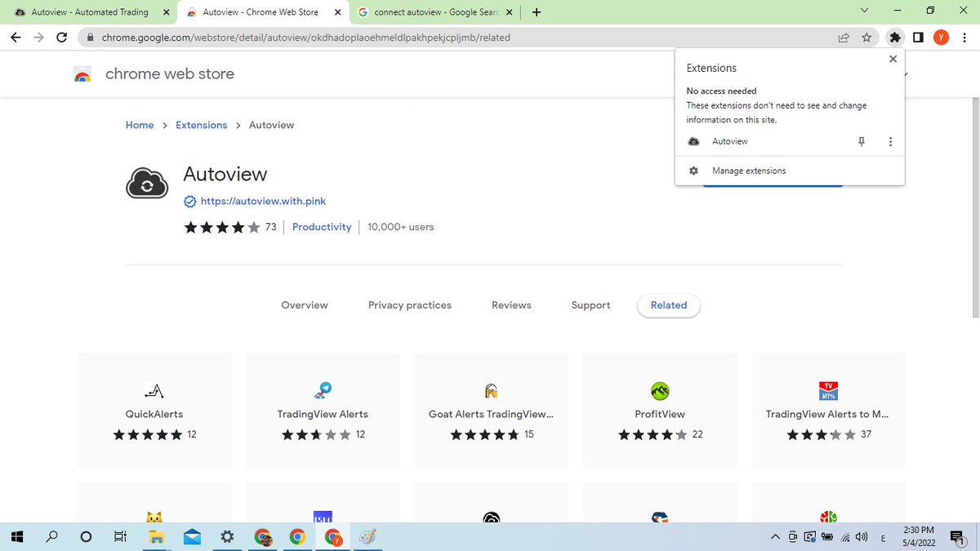Click the Productivity category link
Screen dimensions: 980x551
pos(322,227)
